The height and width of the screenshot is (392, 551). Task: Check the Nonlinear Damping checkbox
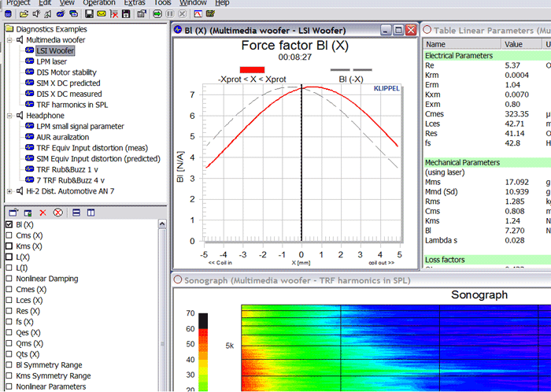point(9,279)
